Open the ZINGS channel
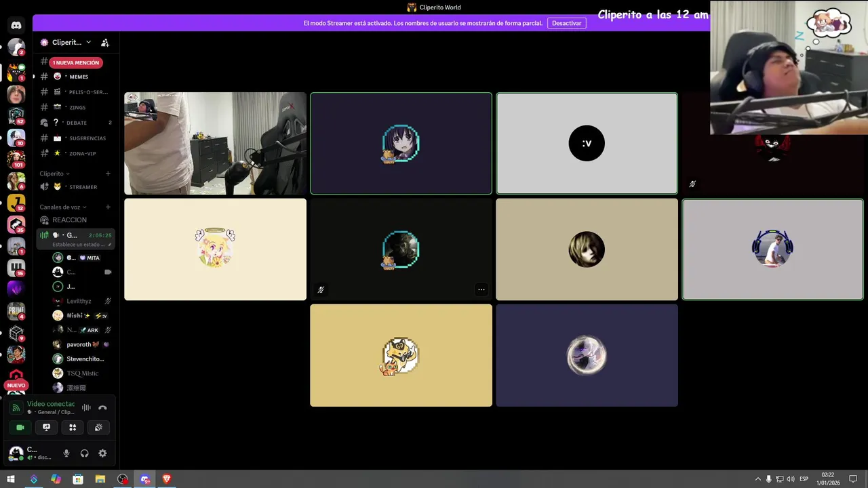The height and width of the screenshot is (488, 868). (76, 107)
